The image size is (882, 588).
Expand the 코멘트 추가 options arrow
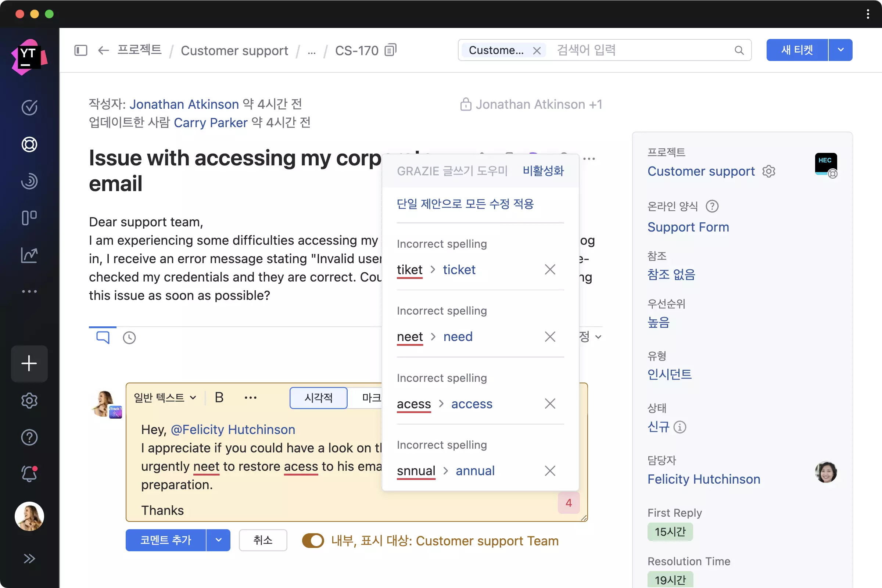point(219,540)
